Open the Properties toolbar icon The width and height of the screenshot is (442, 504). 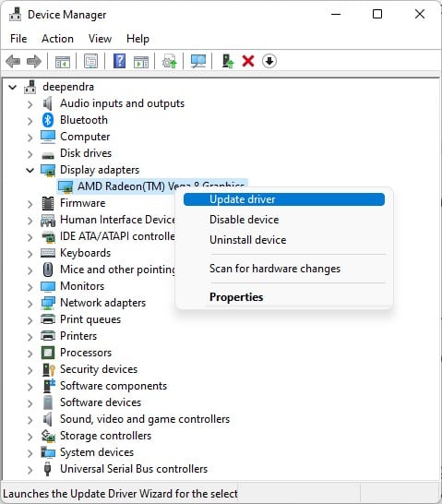pyautogui.click(x=91, y=61)
